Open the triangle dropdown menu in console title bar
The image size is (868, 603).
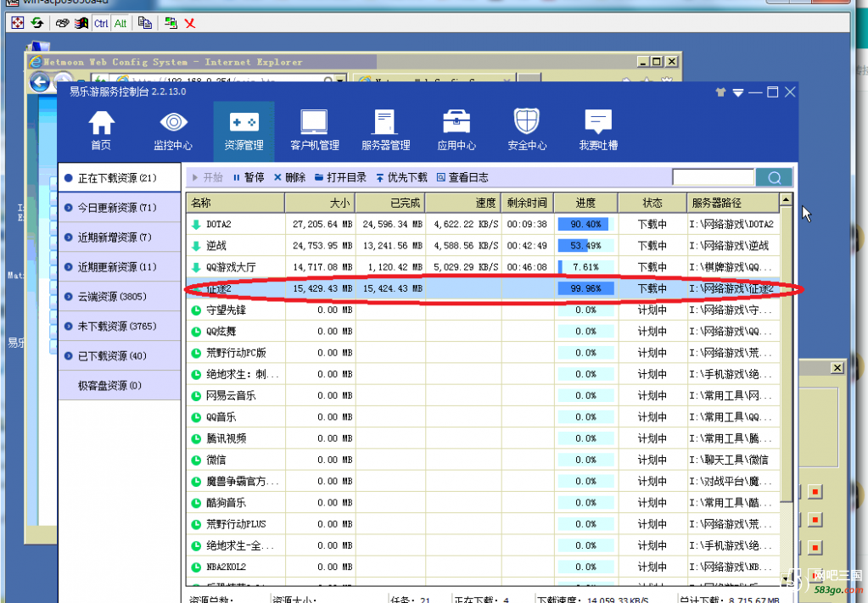pos(738,93)
